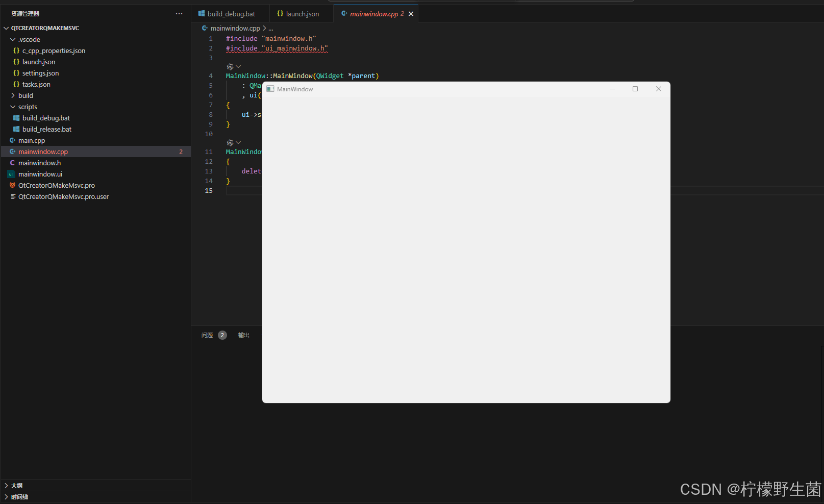The height and width of the screenshot is (504, 824).
Task: Click the Copilot icon above the MainWindow constructor
Action: (x=230, y=67)
